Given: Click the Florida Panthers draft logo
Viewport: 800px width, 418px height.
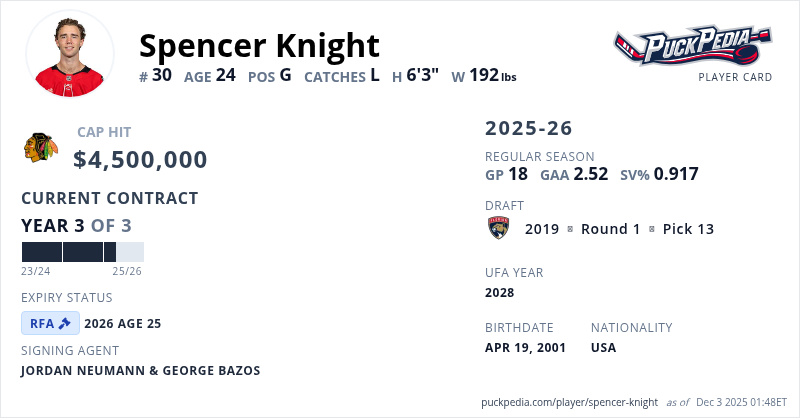Looking at the screenshot, I should point(498,228).
